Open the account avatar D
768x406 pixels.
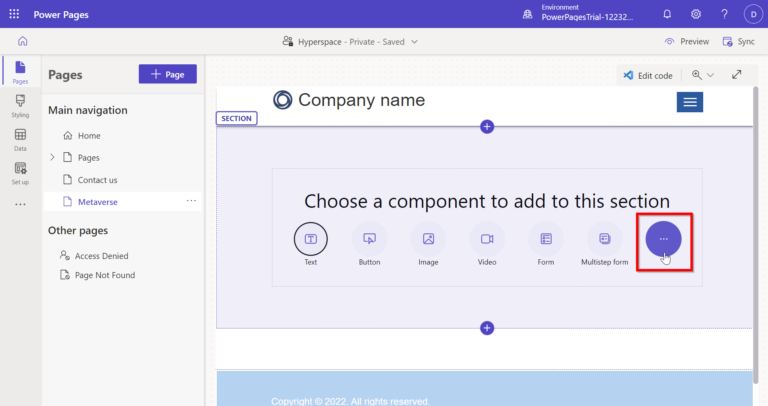coord(753,14)
